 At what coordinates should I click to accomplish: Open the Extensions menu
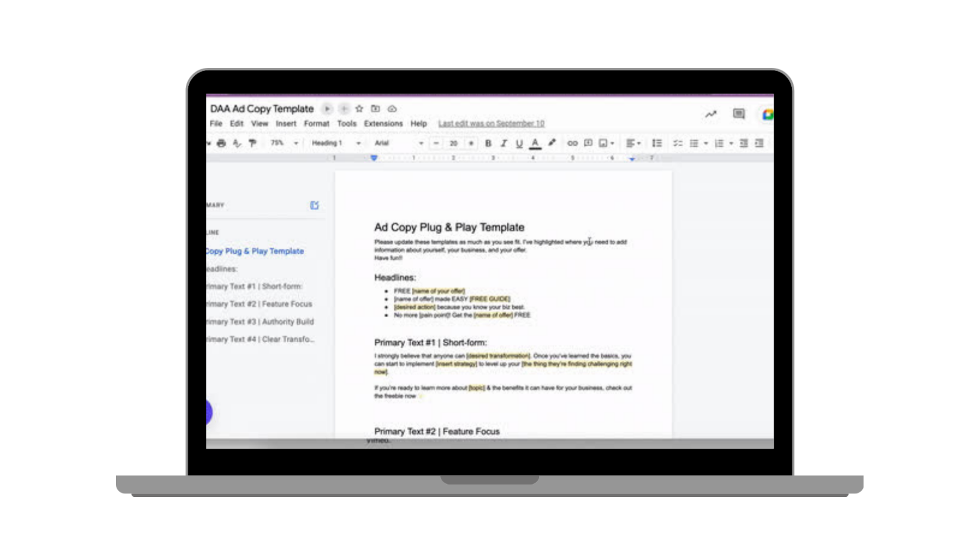point(383,124)
